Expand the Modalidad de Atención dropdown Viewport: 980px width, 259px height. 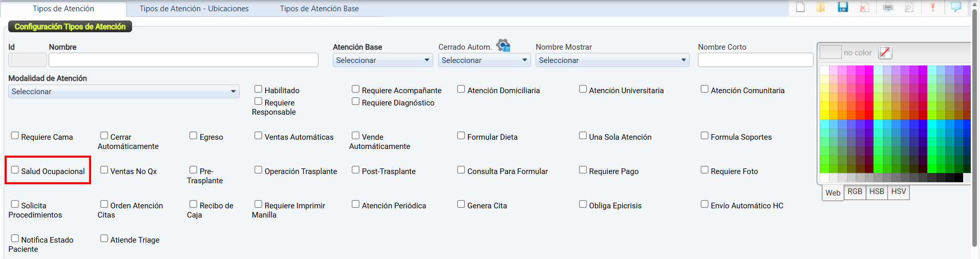123,92
